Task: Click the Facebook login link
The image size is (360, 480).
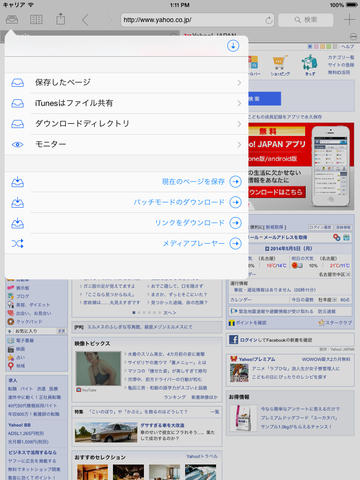Action: tap(276, 340)
